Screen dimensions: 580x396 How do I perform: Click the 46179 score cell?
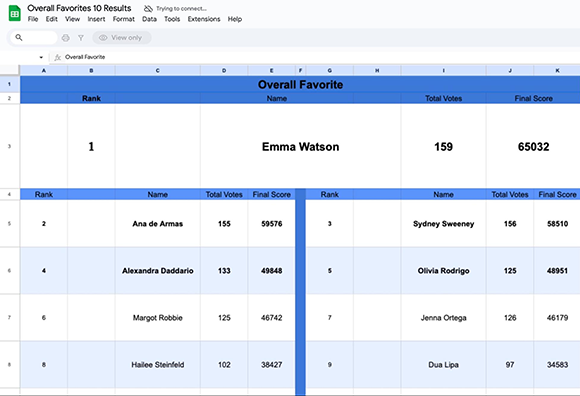tap(557, 318)
